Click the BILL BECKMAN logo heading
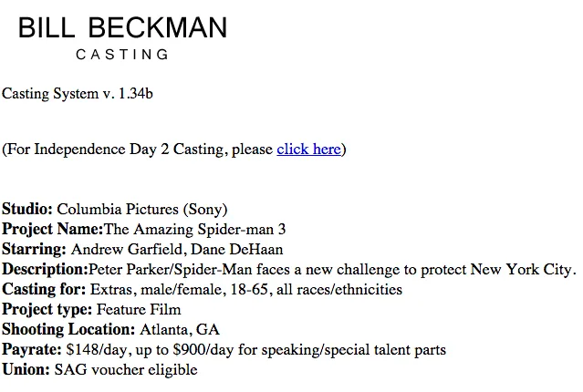Viewport: 583px width, 392px height. 123,28
